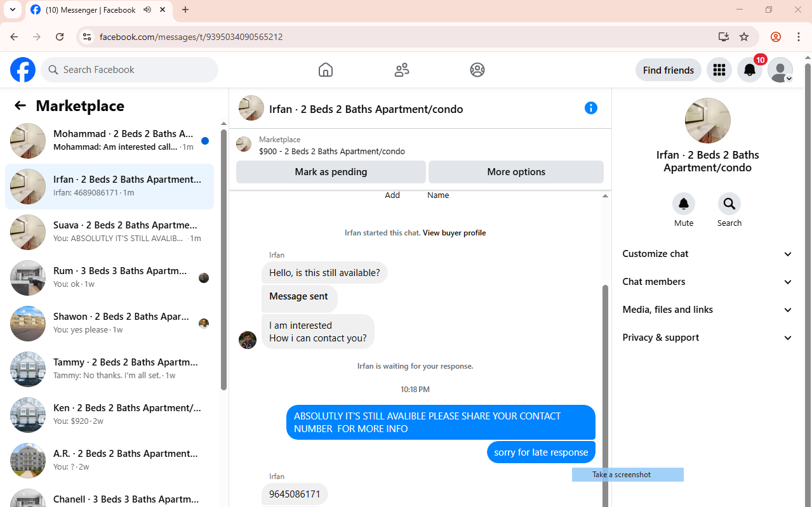Go forward in browser history
Image resolution: width=812 pixels, height=507 pixels.
(37, 37)
